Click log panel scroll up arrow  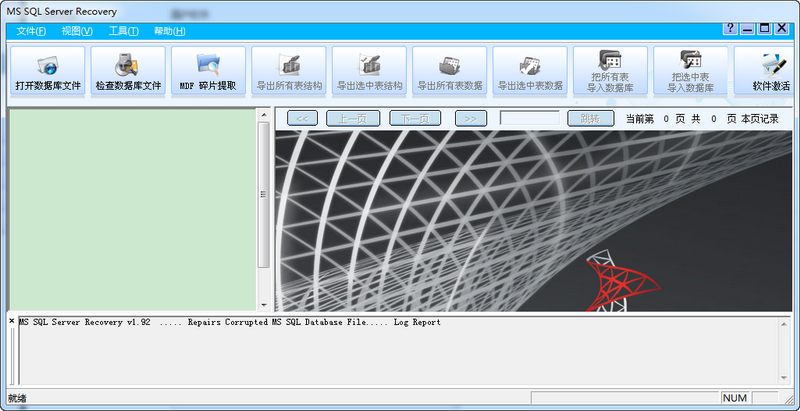pyautogui.click(x=784, y=323)
